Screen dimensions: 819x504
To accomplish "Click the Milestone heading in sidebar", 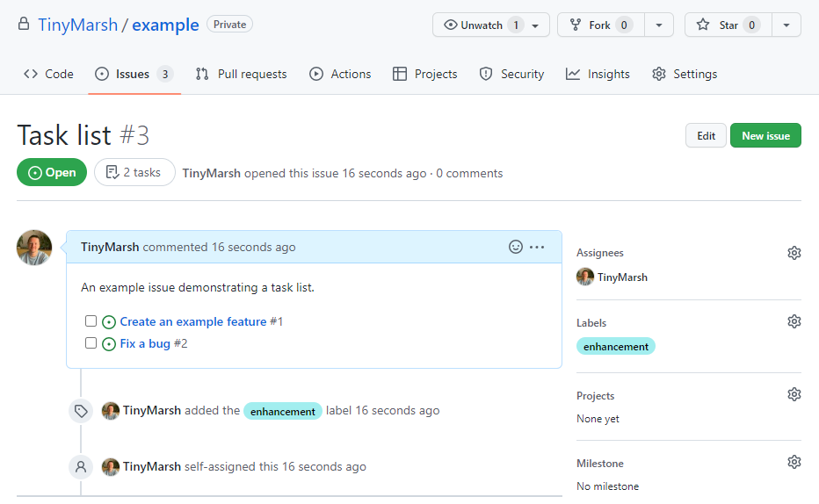I will [600, 464].
